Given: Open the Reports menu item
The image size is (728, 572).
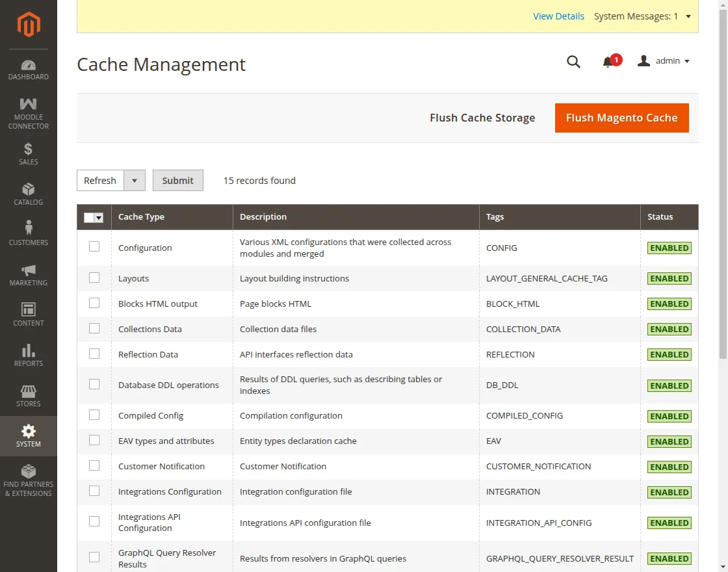Looking at the screenshot, I should (29, 356).
